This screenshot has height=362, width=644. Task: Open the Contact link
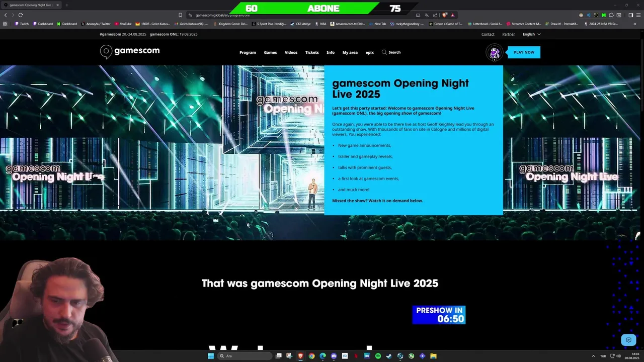click(x=488, y=34)
